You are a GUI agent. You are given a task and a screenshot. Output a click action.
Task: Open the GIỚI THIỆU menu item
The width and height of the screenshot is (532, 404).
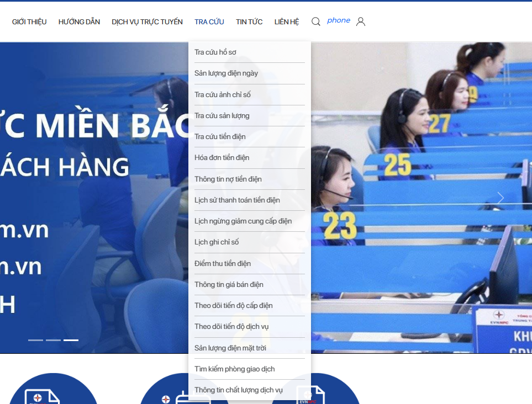pyautogui.click(x=29, y=22)
